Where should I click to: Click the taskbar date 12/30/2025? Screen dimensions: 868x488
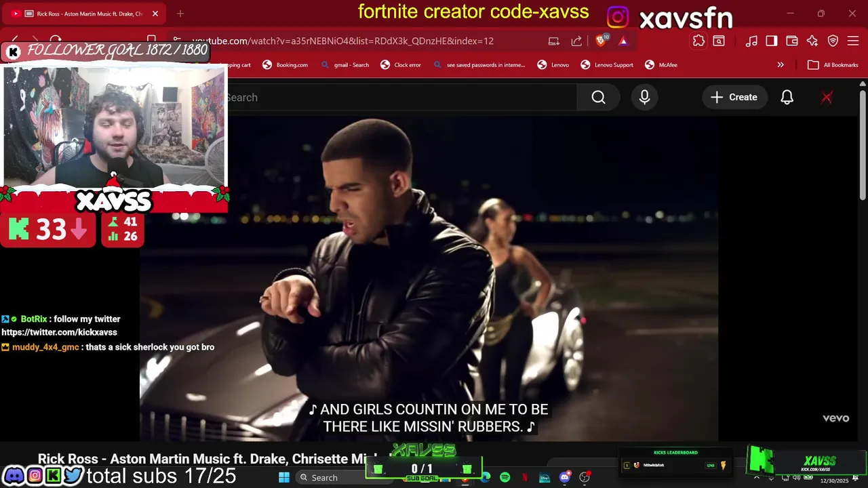(x=834, y=481)
